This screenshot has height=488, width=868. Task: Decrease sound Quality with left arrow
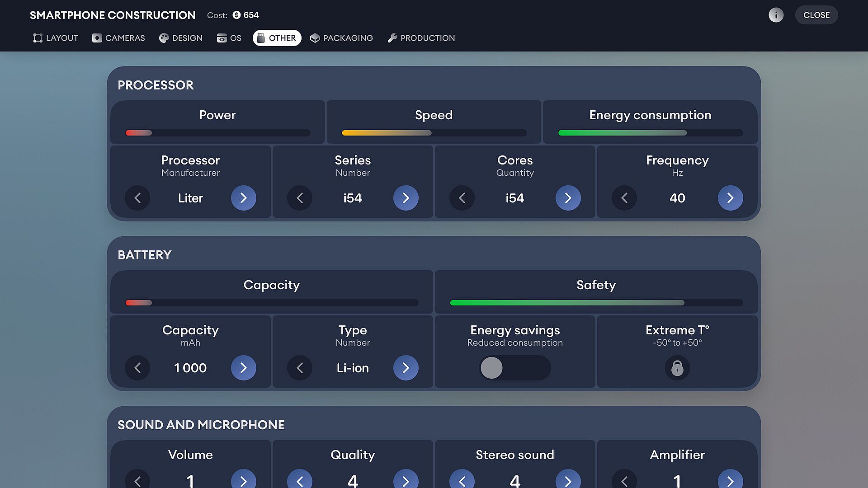pos(299,481)
